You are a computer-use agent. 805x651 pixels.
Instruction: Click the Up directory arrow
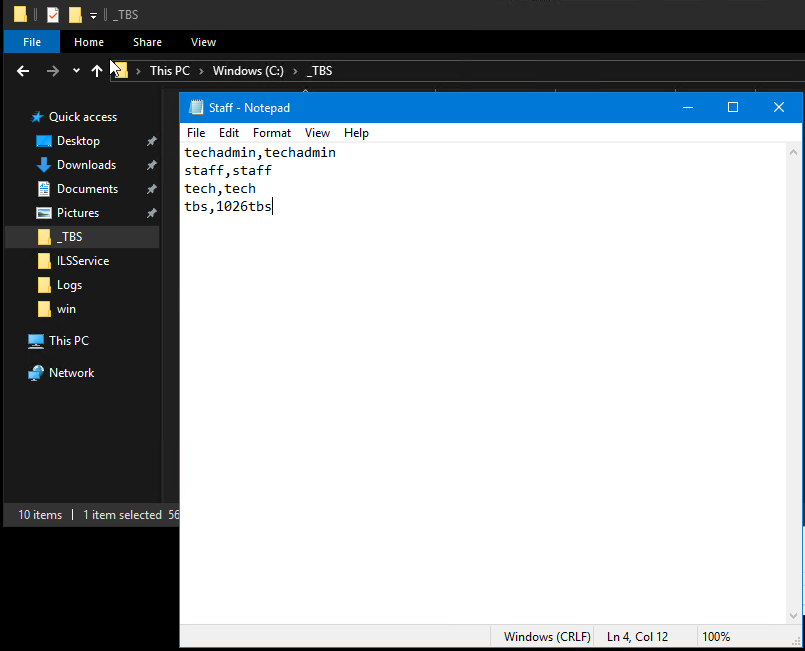(x=97, y=71)
